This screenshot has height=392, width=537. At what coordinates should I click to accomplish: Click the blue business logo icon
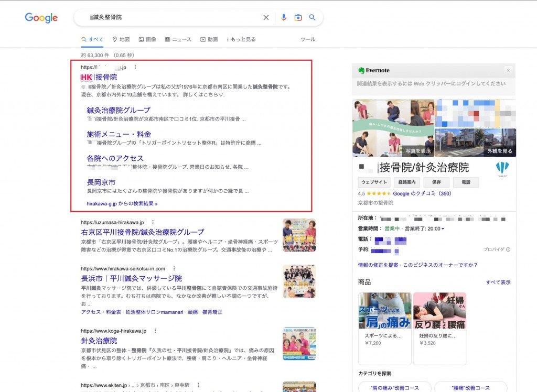pyautogui.click(x=502, y=169)
